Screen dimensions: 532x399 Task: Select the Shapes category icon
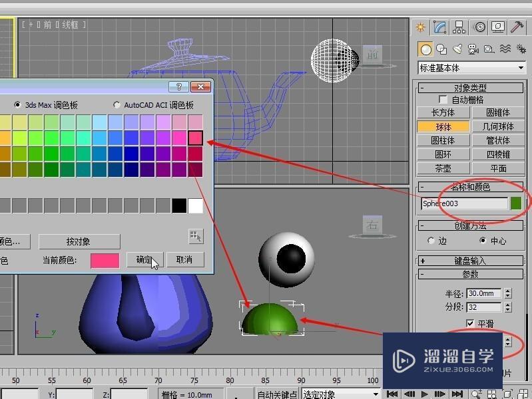click(x=441, y=49)
